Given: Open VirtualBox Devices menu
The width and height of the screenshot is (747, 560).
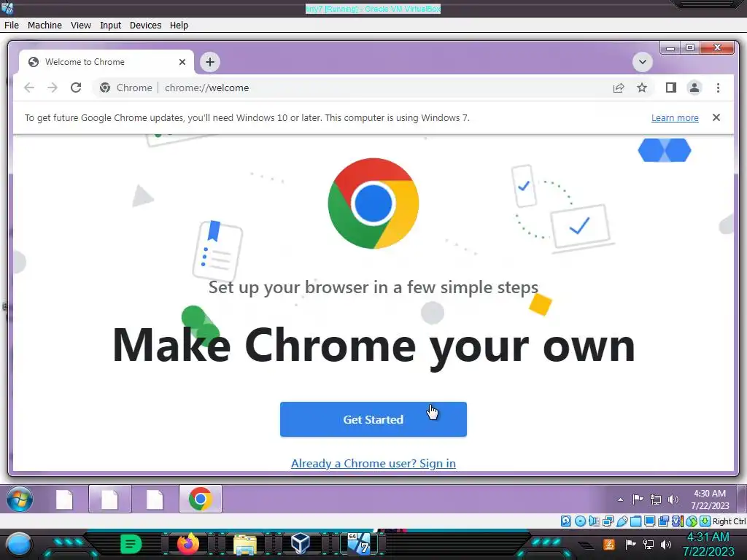Looking at the screenshot, I should coord(145,26).
